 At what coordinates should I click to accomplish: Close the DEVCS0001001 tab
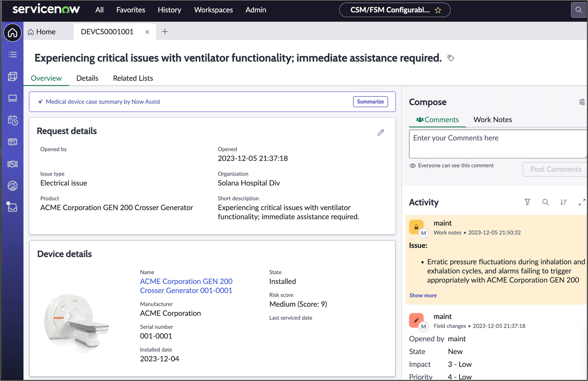147,32
